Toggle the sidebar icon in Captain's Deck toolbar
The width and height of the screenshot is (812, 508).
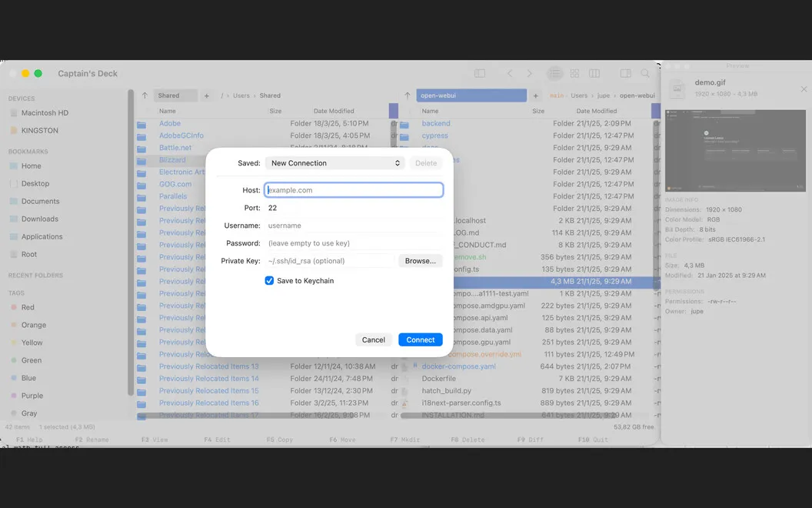click(480, 74)
